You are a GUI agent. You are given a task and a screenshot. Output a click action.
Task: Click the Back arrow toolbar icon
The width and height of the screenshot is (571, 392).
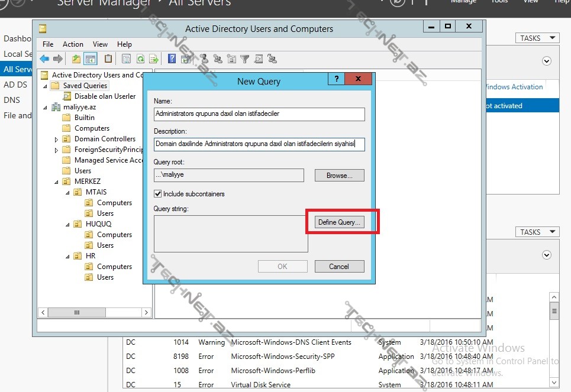[x=44, y=59]
